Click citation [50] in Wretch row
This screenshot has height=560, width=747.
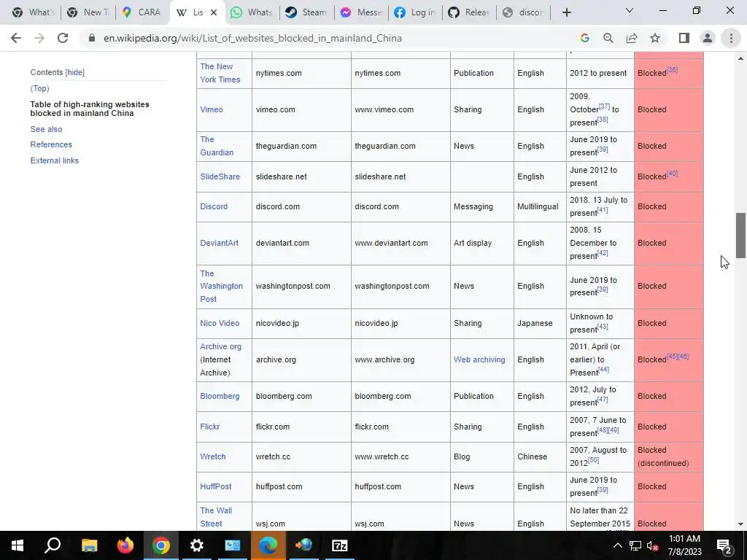[x=593, y=460]
